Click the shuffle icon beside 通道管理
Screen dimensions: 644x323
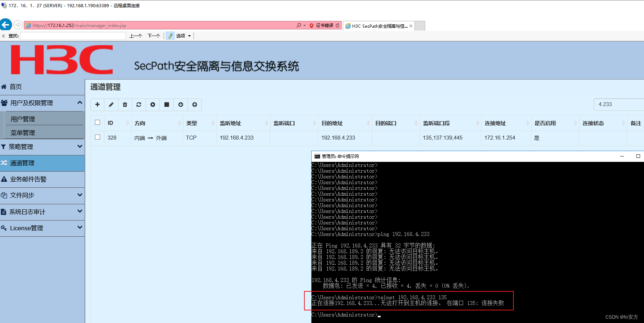(4, 163)
